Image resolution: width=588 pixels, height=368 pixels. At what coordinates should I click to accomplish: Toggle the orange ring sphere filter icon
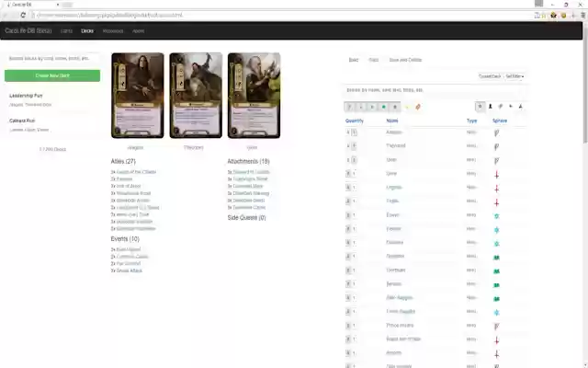[418, 107]
